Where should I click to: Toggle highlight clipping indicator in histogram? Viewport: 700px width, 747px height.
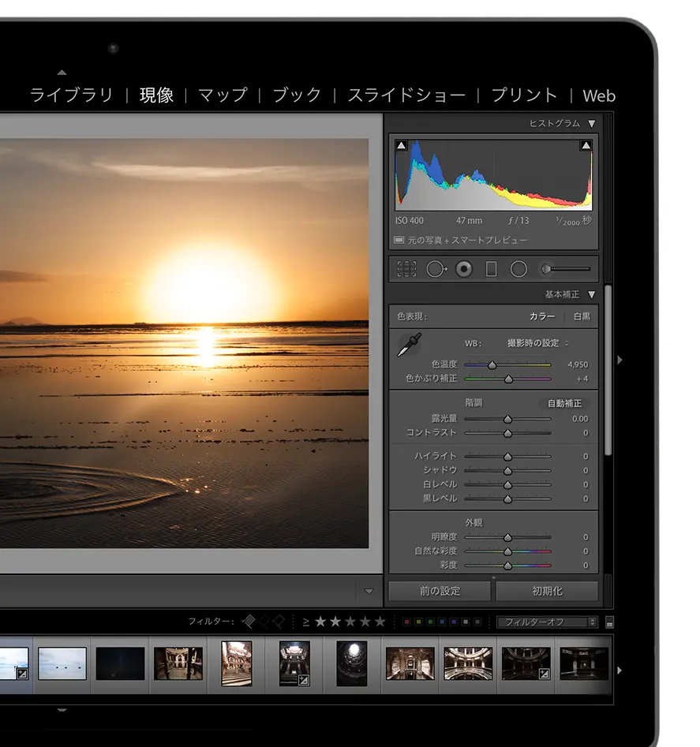coord(586,146)
